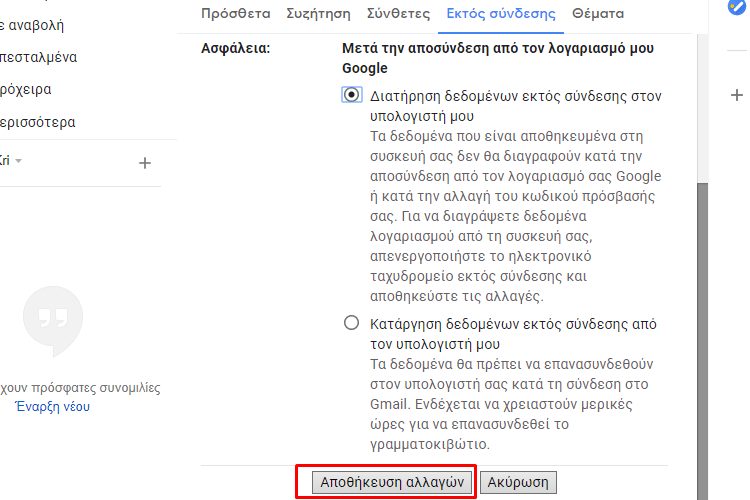Click the settings page vertical scrollbar thumb
This screenshot has height=500, width=750.
(x=702, y=341)
